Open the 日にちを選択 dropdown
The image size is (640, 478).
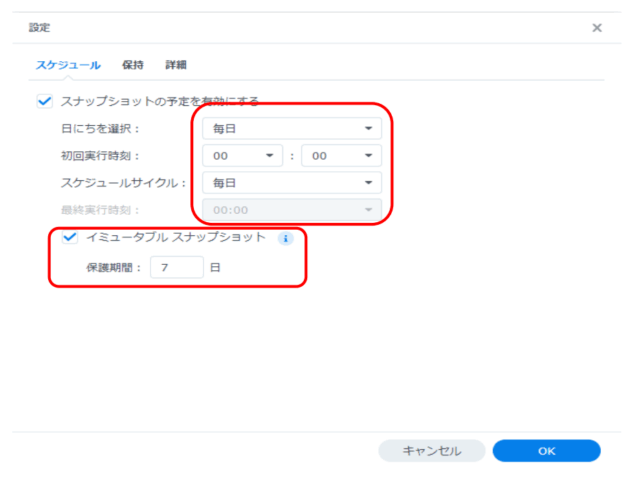pyautogui.click(x=291, y=129)
